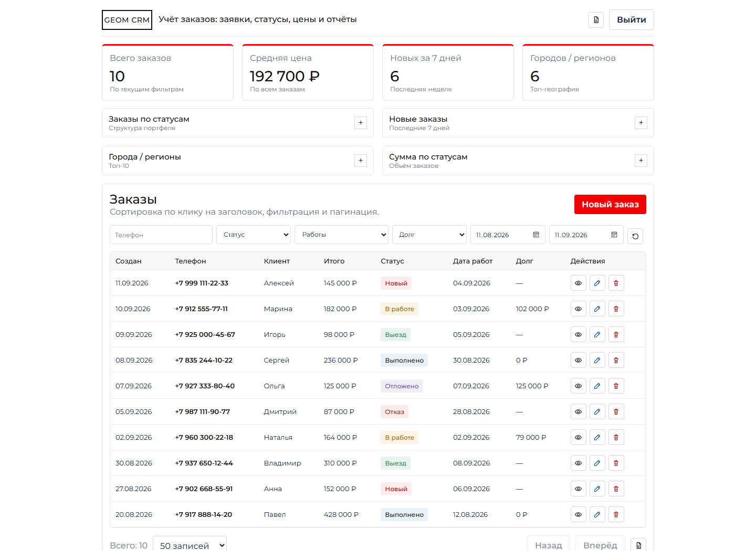756x551 pixels.
Task: View Алексей's order with the eye icon
Action: point(579,283)
